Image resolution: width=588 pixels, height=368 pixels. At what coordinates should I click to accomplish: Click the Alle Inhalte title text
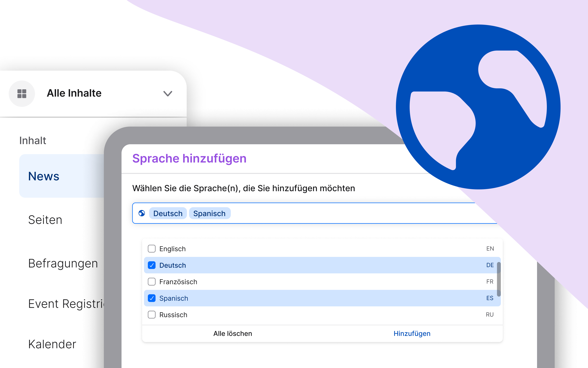coord(74,93)
